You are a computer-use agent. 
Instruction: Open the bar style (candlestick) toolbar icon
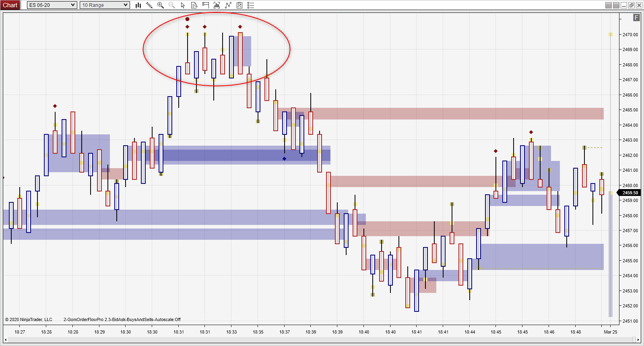[x=138, y=5]
